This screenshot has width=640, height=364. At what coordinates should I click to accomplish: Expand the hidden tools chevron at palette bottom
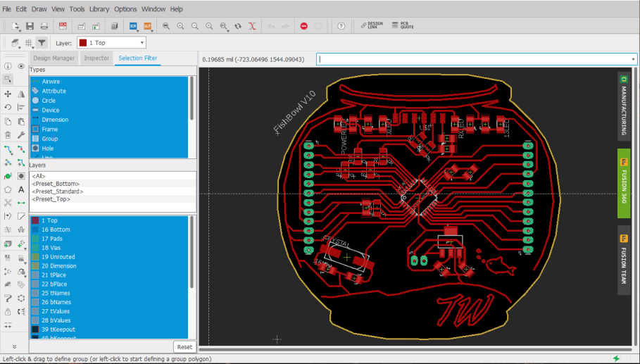coord(14,347)
